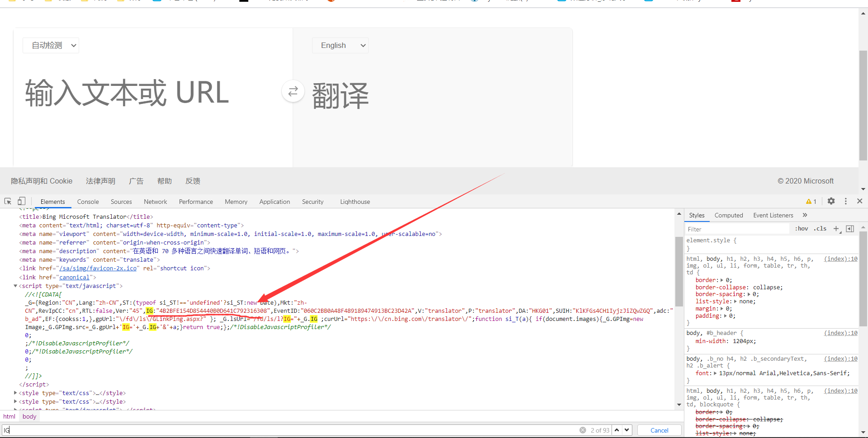
Task: Click the source text area 输入文本或 URL
Action: coord(127,93)
